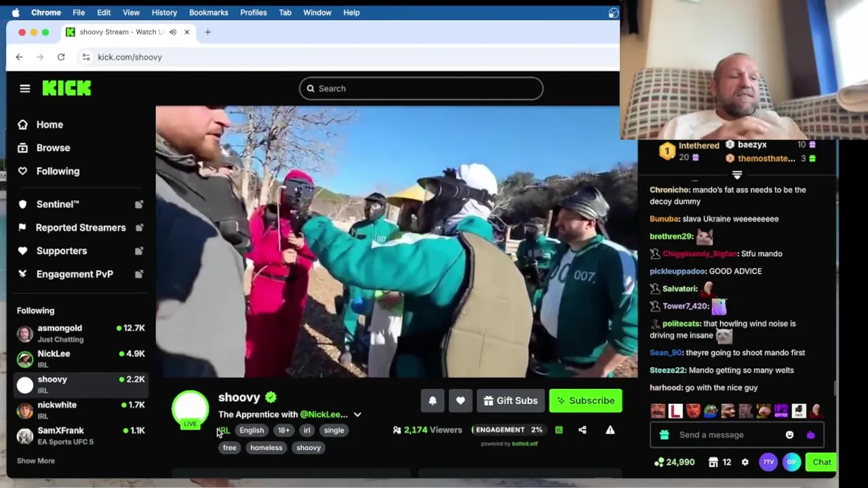Click the Gift Subs button
The width and height of the screenshot is (868, 488).
511,401
